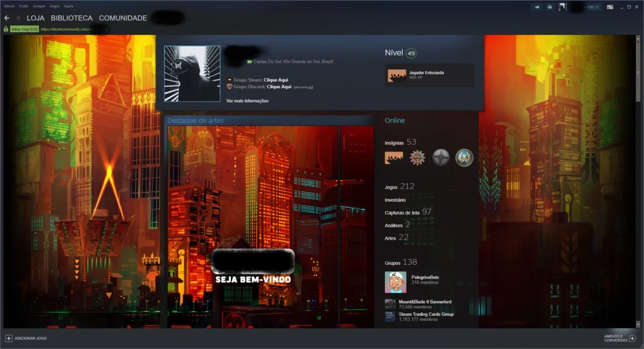Click the gear-shaped badge under Insígnias
The height and width of the screenshot is (349, 644).
[x=417, y=158]
